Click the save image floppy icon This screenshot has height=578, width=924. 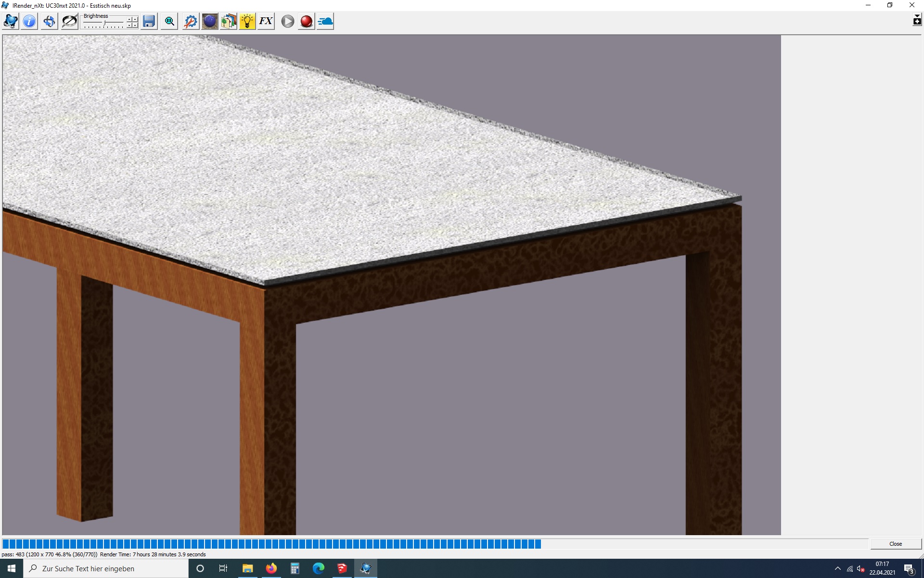click(x=149, y=21)
